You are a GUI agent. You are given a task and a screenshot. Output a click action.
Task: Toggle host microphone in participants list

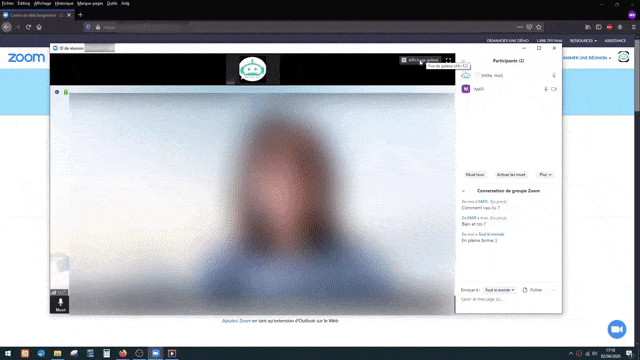click(554, 76)
